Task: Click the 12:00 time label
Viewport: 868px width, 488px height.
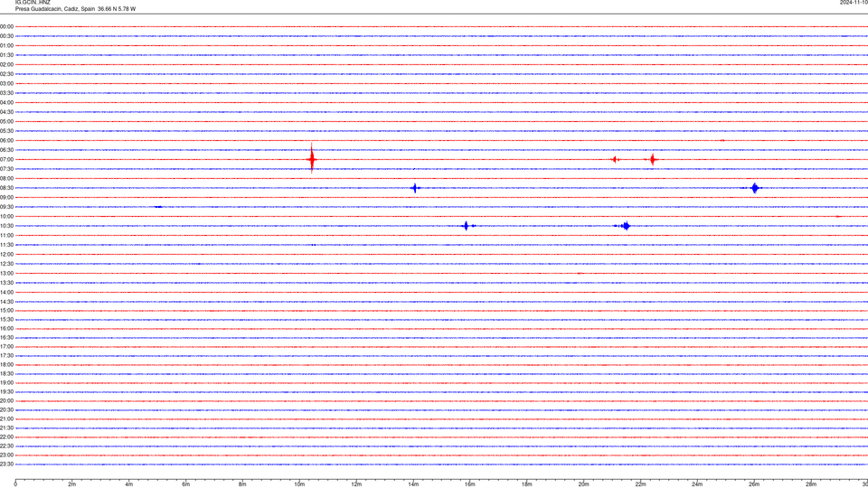Action: 6,255
